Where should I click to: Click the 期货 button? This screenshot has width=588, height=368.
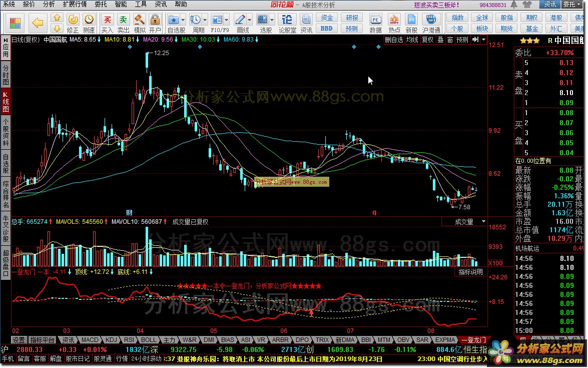pos(506,29)
